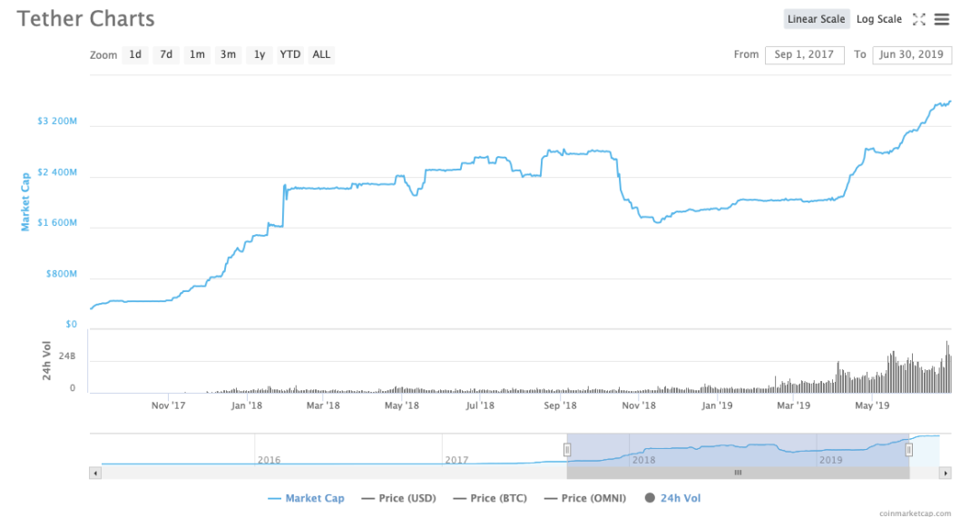Select the 3m zoom option
Viewport: 980px width, 517px height.
(228, 55)
